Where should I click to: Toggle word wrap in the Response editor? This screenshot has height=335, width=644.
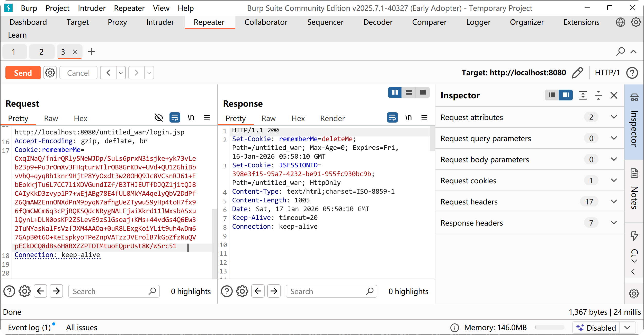point(392,118)
